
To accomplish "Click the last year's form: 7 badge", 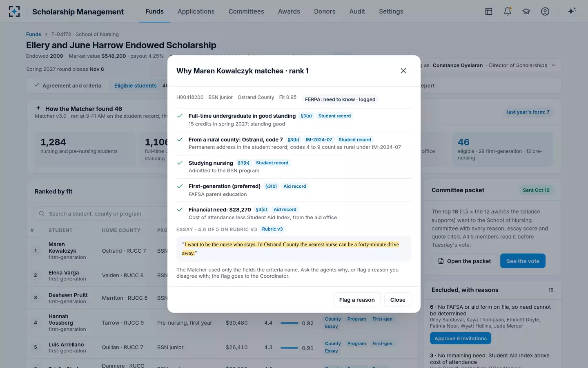I will [528, 112].
